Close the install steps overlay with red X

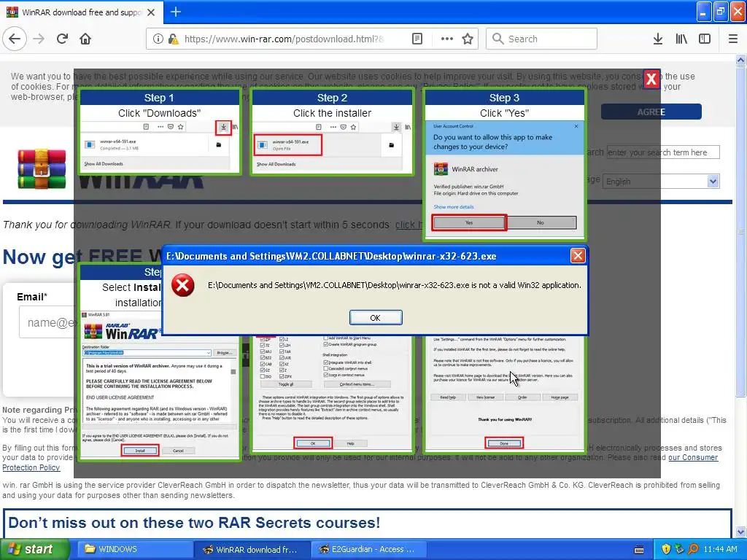point(651,79)
